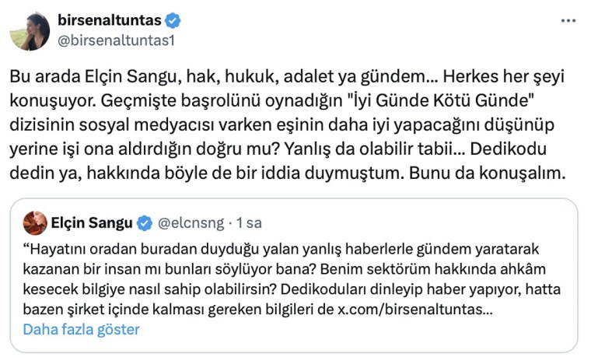Click Elçin Sangu's avatar in quoted tweet
591x364 pixels.
(x=34, y=223)
